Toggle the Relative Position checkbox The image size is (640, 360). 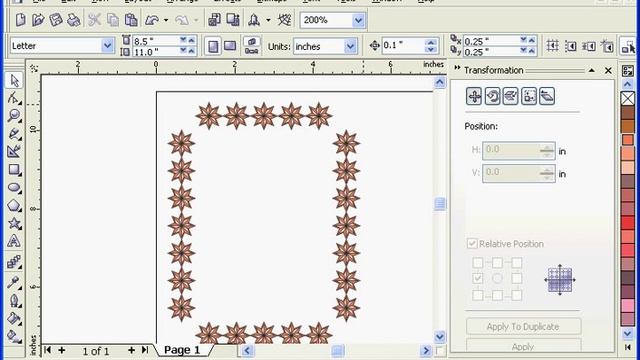coord(472,244)
